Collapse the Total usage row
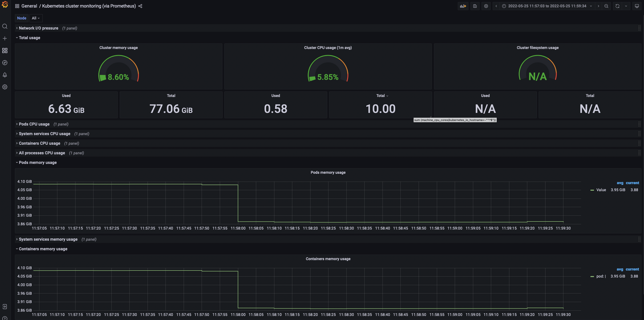Image resolution: width=644 pixels, height=320 pixels. pyautogui.click(x=29, y=38)
